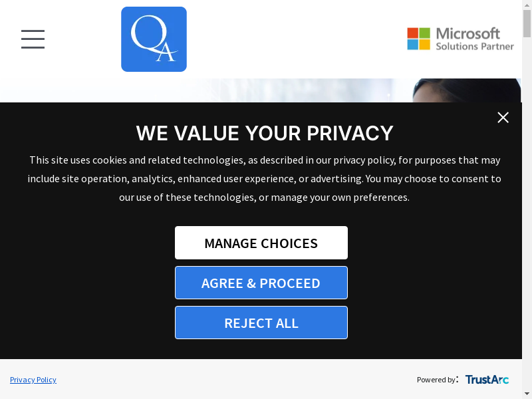Accept cookies with Agree & Proceed
This screenshot has width=532, height=399.
point(261,283)
